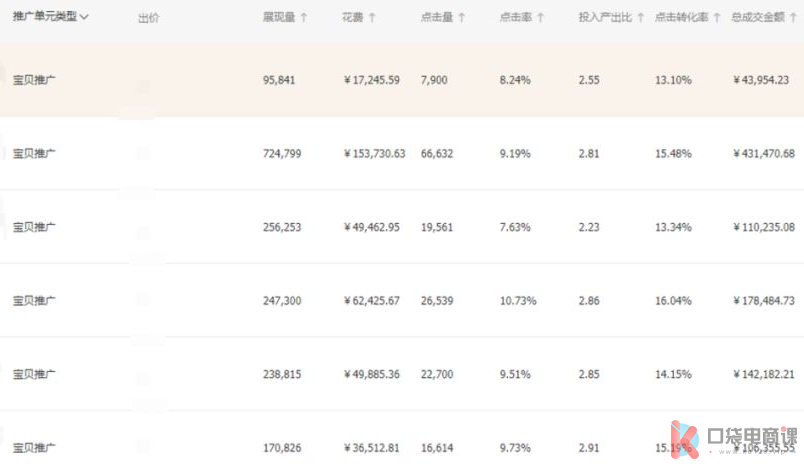Sort by 投入产出比 using its arrow

(x=639, y=18)
